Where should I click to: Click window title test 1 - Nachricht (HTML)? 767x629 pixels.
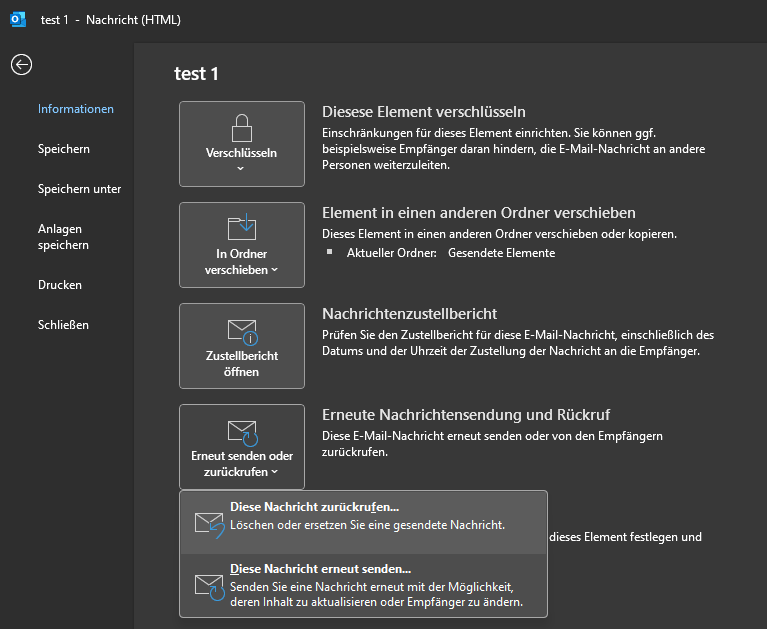click(x=111, y=20)
